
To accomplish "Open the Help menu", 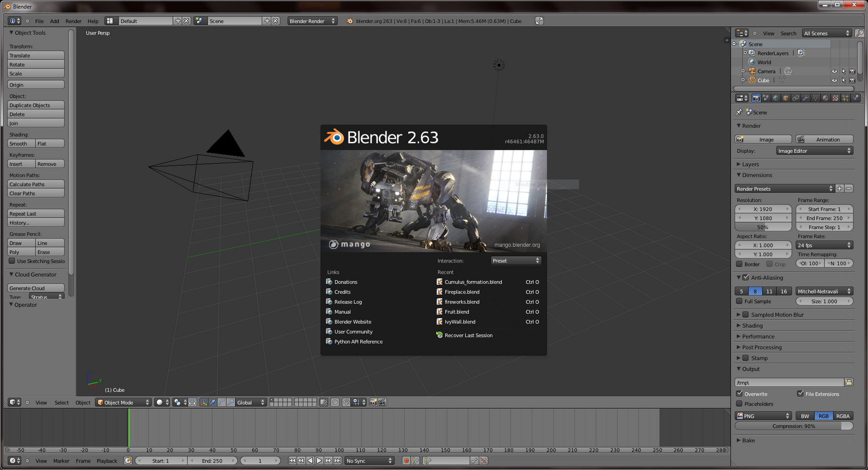I will click(x=93, y=21).
